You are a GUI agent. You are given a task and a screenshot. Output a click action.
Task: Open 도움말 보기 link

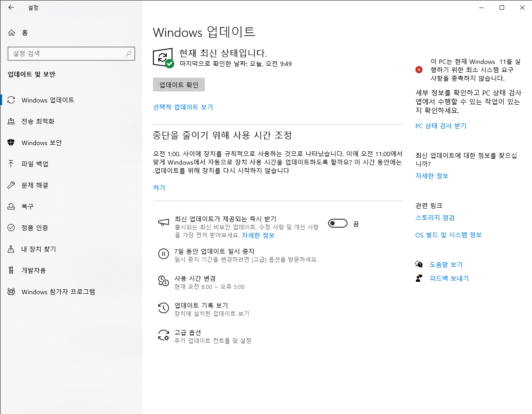(x=446, y=264)
